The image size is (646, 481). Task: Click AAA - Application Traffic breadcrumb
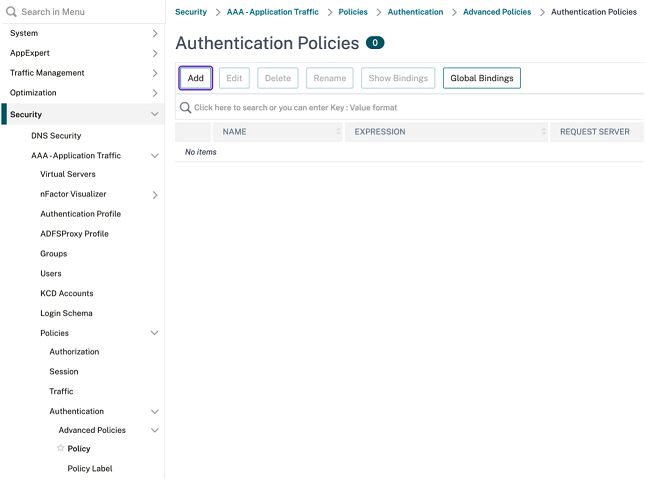click(x=274, y=12)
